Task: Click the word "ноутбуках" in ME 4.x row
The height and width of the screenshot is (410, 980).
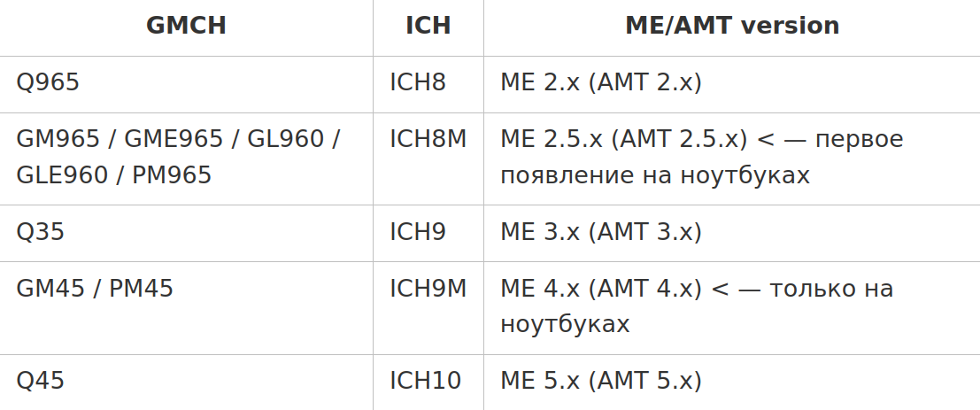Action: pyautogui.click(x=565, y=325)
